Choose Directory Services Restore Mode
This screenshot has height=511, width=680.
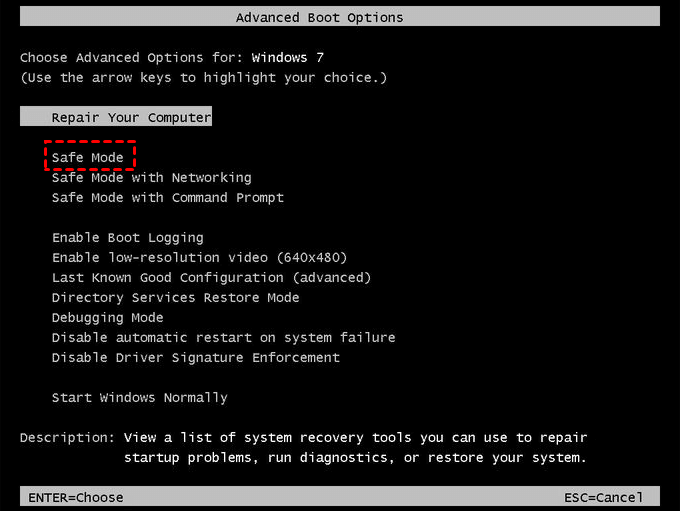(x=175, y=298)
